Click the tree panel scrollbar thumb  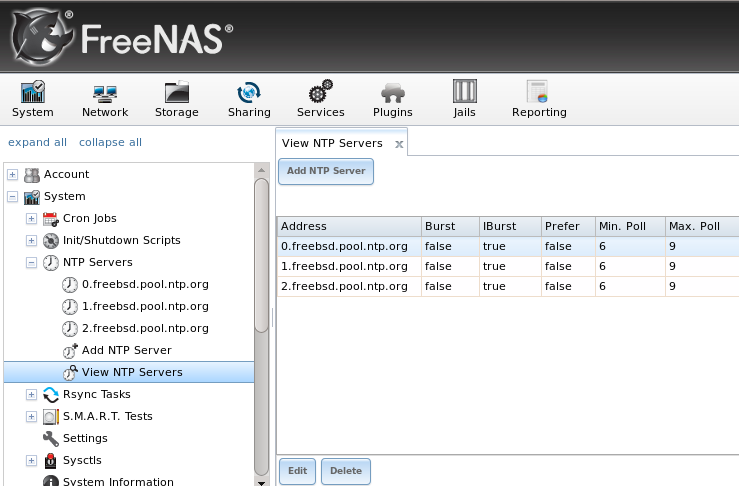(262, 256)
